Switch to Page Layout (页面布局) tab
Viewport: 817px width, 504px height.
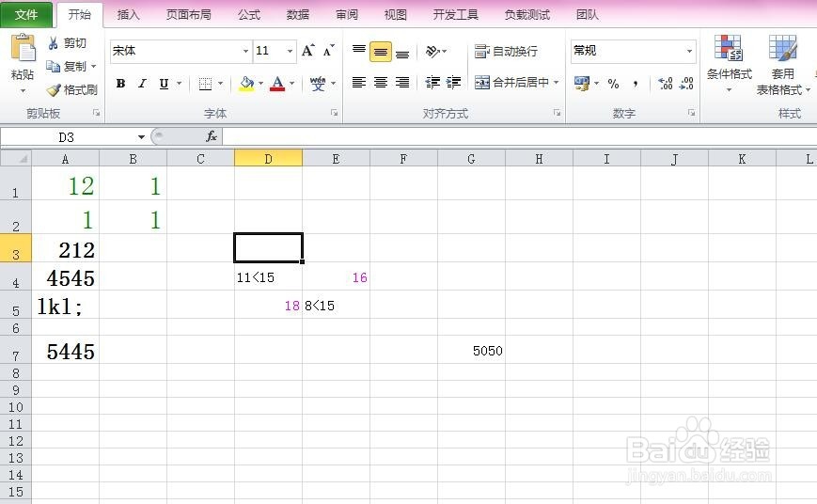pyautogui.click(x=189, y=15)
